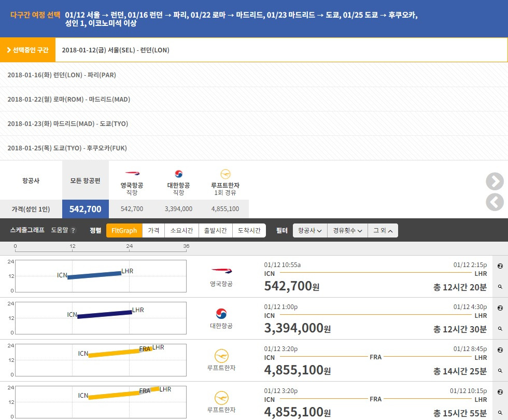This screenshot has height=420, width=508.
Task: Click 01/12 1:00p departure time
Action: coord(281,306)
